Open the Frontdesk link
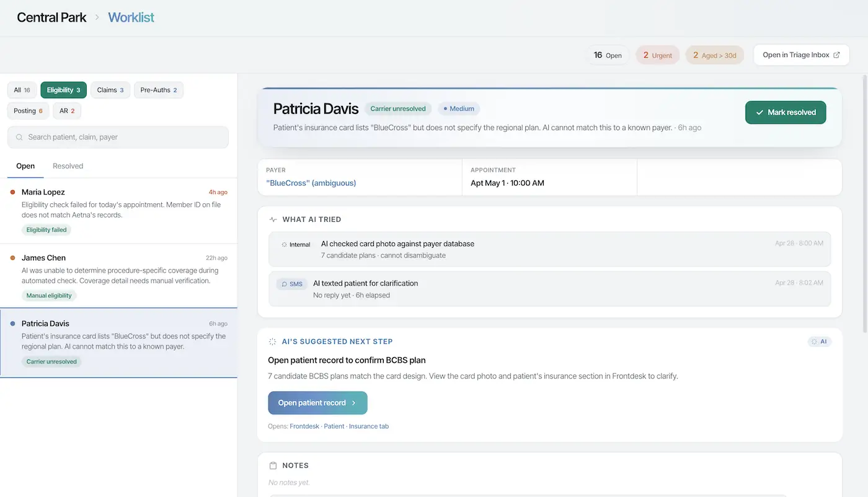The image size is (868, 497). 304,426
